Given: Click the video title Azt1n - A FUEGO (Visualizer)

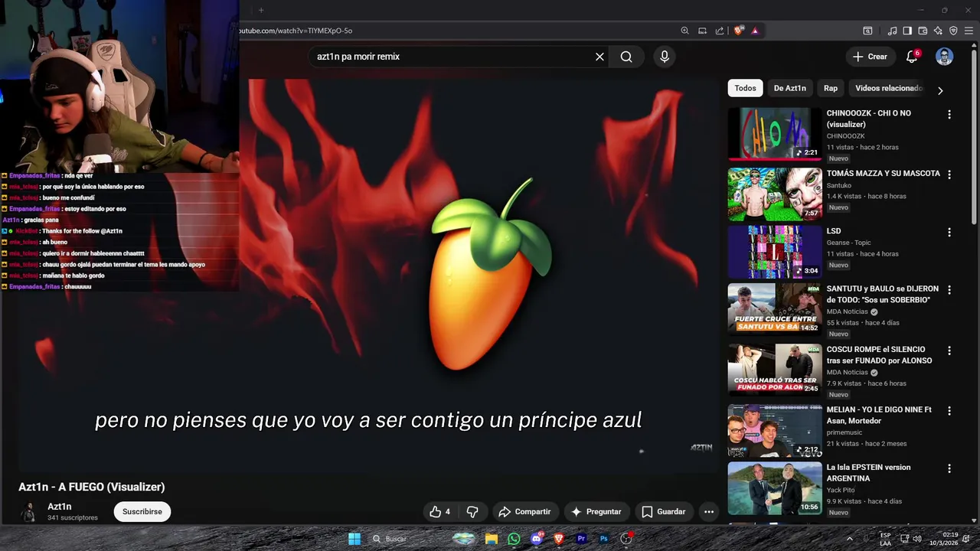Looking at the screenshot, I should click(x=92, y=487).
